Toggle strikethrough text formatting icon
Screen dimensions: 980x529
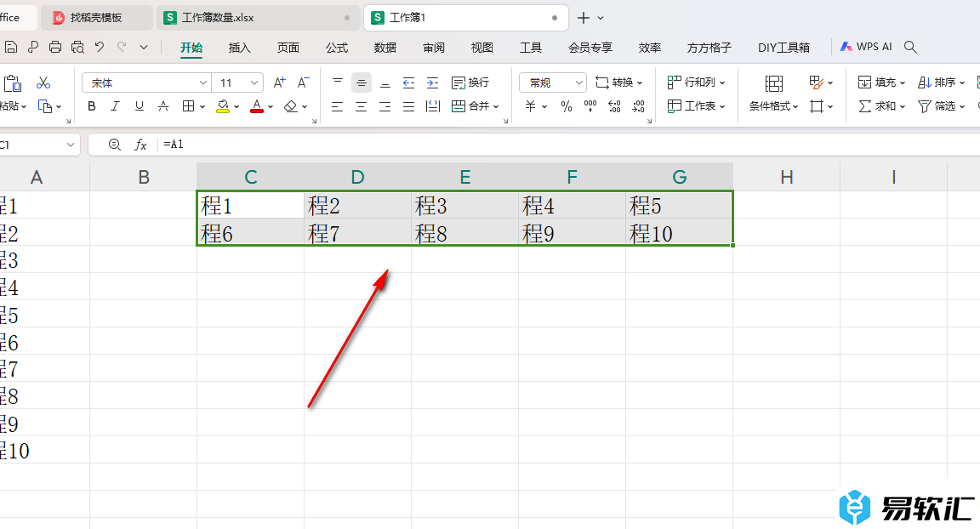(x=163, y=106)
